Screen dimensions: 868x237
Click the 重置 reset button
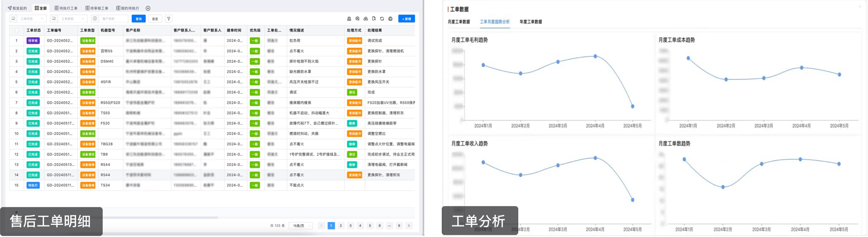click(x=155, y=19)
